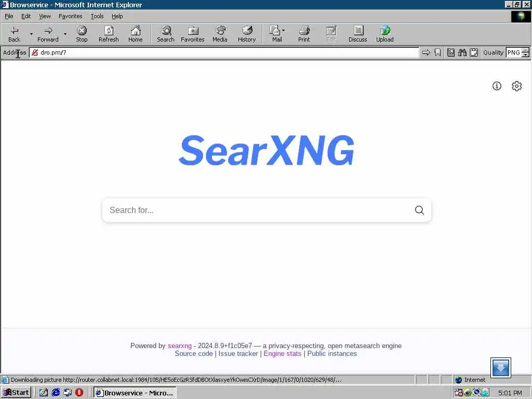Open the Favorites toolbar button
This screenshot has width=532, height=399.
[x=193, y=34]
